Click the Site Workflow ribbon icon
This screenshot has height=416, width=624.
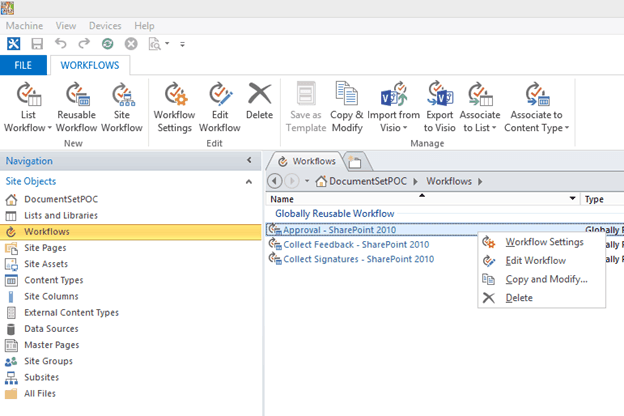(122, 97)
